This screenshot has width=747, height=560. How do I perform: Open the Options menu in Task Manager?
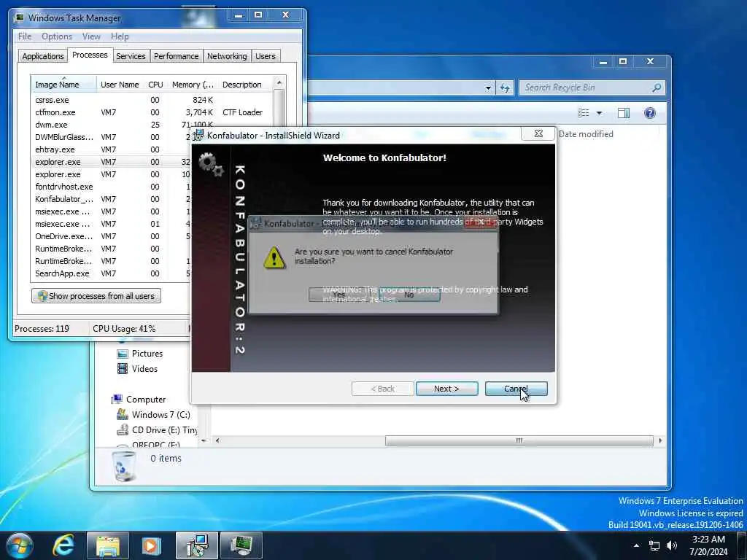[57, 36]
